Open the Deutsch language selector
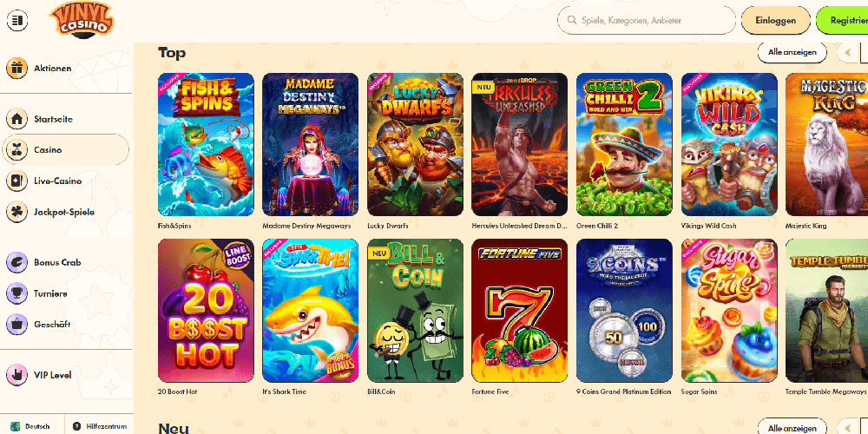Screen dimensions: 868x434 32,426
